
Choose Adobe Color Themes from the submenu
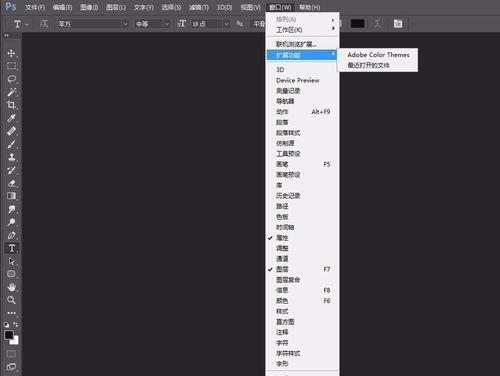point(378,55)
